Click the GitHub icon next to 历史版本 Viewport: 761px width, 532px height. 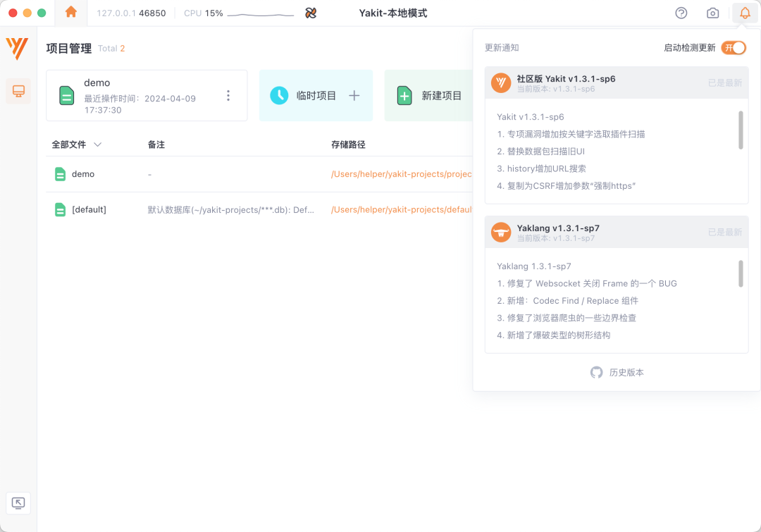(x=597, y=372)
